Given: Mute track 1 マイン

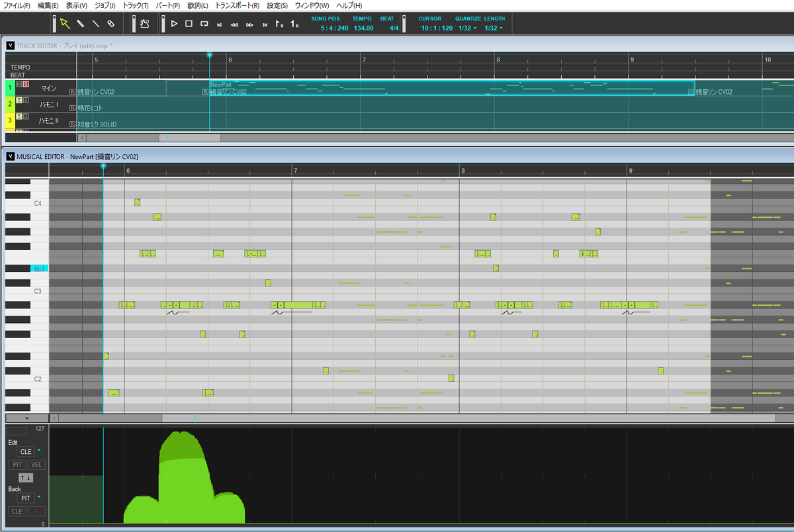Looking at the screenshot, I should 19,84.
